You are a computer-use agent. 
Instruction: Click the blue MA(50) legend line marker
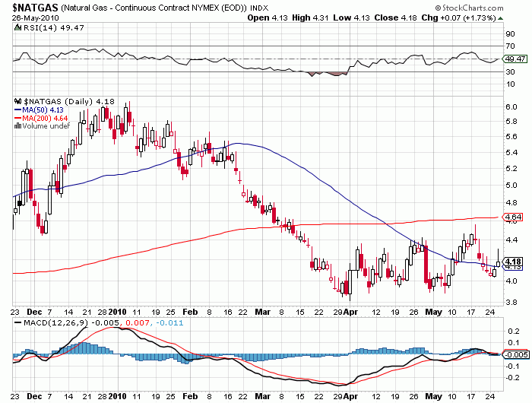(x=17, y=109)
